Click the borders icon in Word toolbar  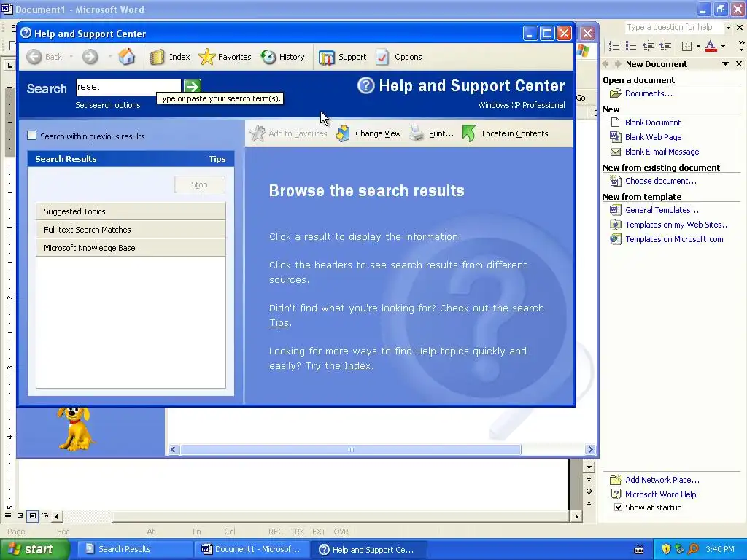click(686, 46)
